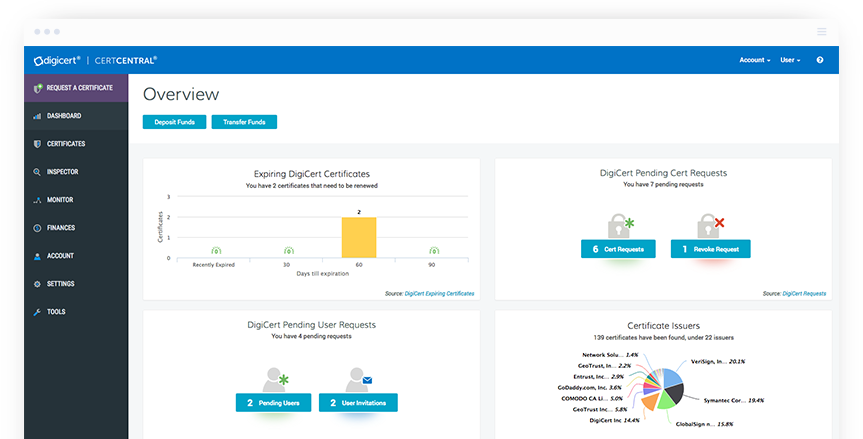Image resolution: width=863 pixels, height=439 pixels.
Task: Click the orange DigiCert Inc pie slice
Action: 650,402
